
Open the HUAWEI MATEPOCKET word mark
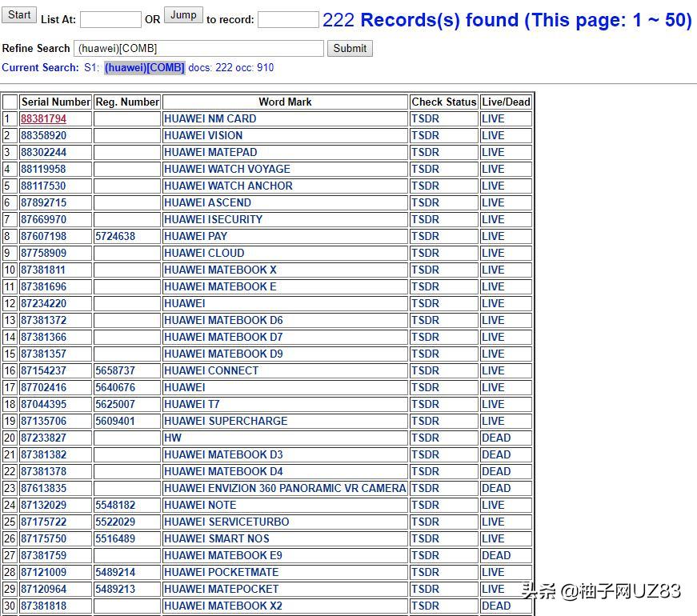pos(221,590)
